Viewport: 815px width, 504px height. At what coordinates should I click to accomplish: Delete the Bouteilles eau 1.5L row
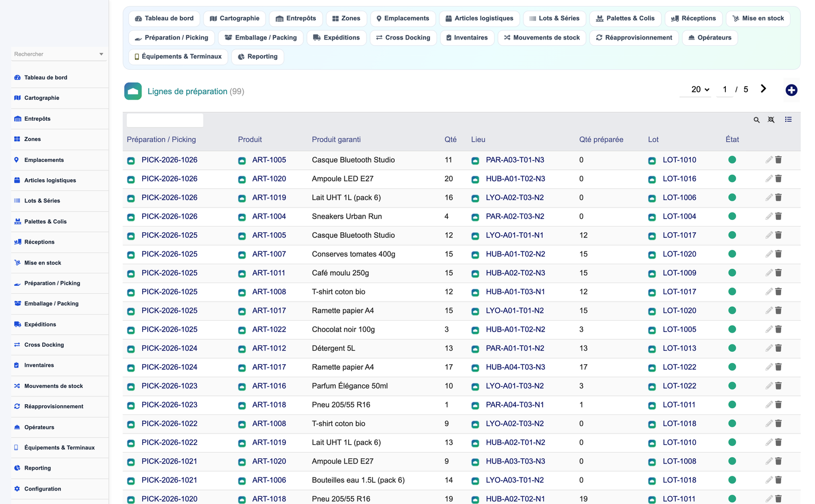point(778,480)
